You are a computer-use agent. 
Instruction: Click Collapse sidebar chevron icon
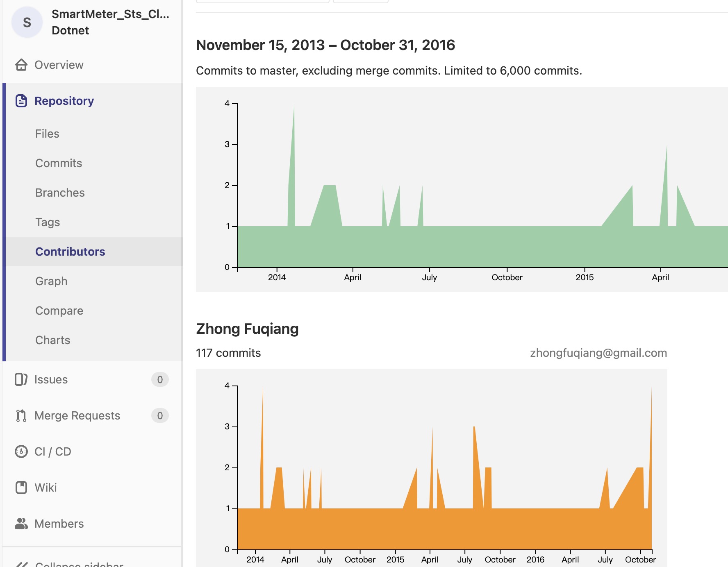pyautogui.click(x=21, y=565)
